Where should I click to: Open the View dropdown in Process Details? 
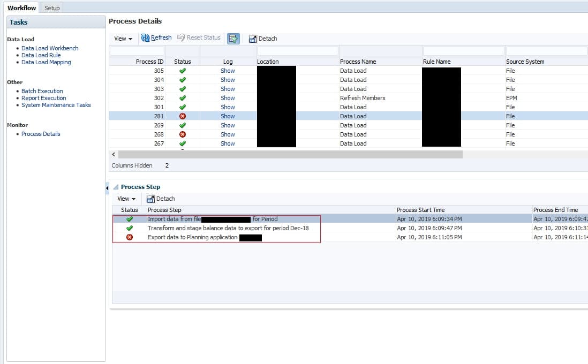click(123, 39)
